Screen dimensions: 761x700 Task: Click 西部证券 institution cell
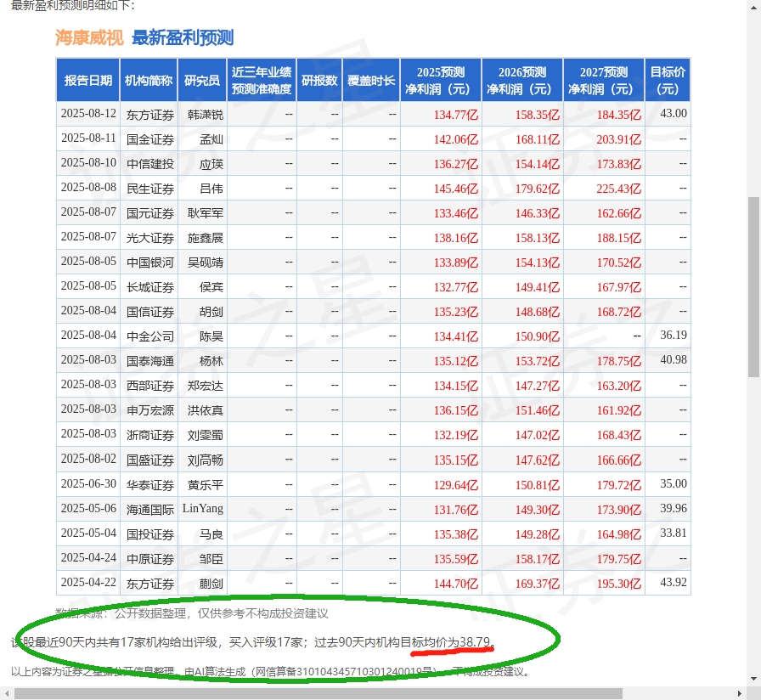click(150, 386)
